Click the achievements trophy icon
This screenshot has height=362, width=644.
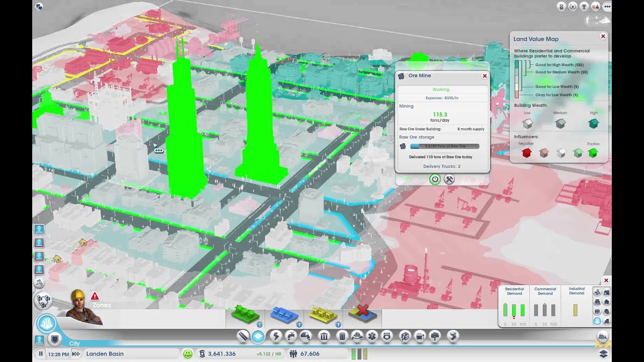[584, 7]
